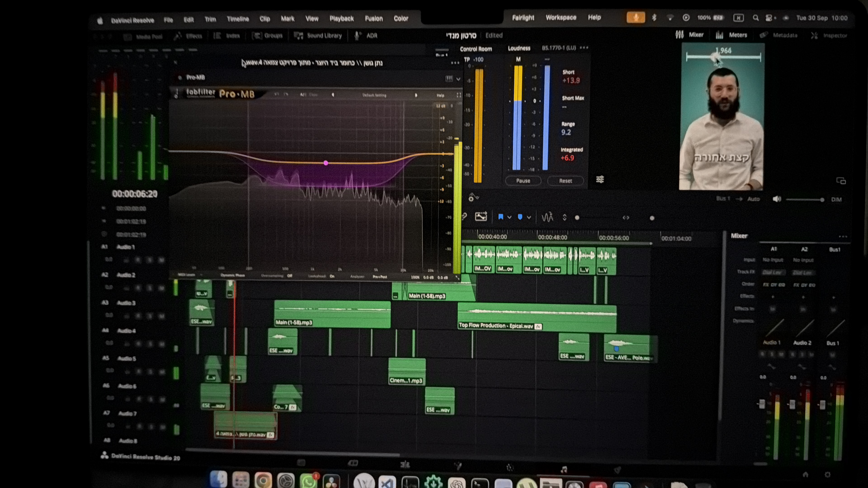
Task: Mute the control room speaker
Action: coord(776,199)
